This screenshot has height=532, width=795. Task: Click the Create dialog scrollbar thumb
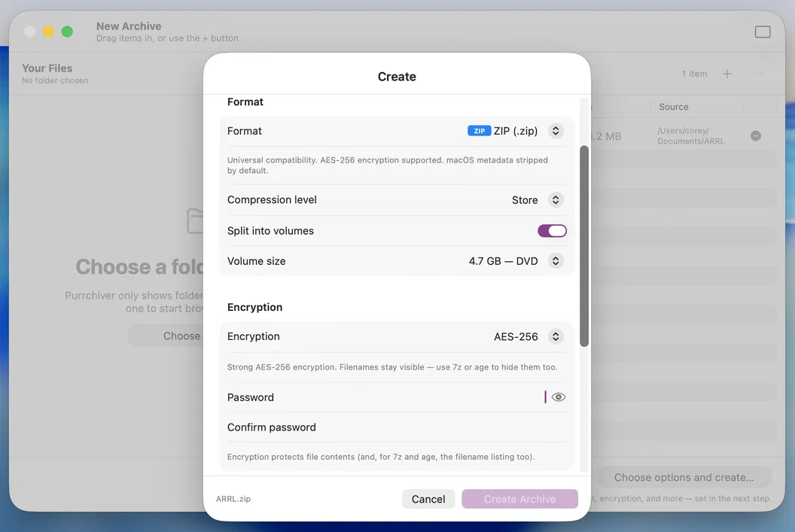click(x=584, y=246)
